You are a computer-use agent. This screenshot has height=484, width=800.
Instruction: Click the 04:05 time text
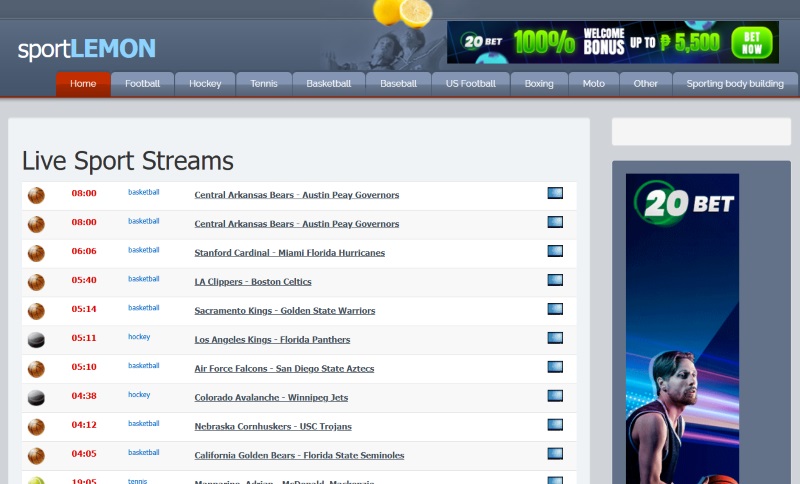84,454
